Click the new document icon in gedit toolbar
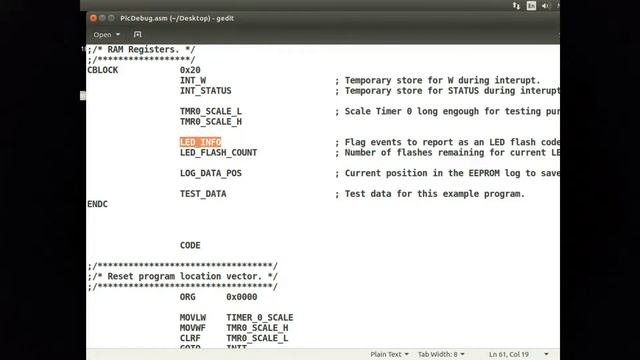 [138, 35]
